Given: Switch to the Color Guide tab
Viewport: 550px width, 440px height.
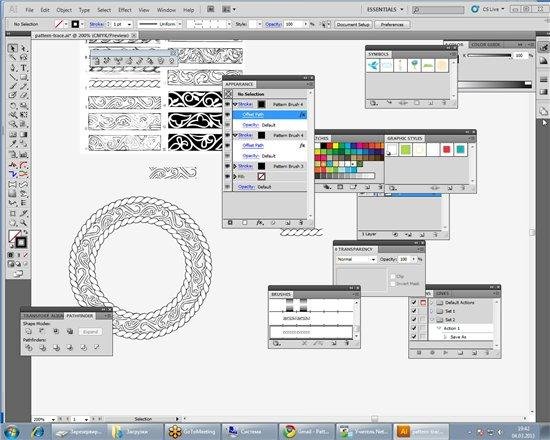Looking at the screenshot, I should pos(486,45).
